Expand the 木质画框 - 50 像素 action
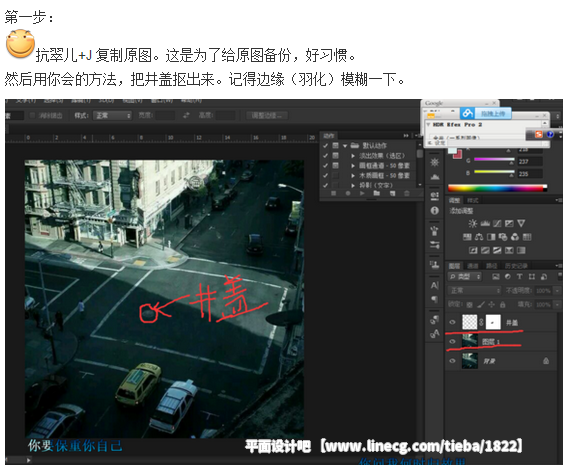Image resolution: width=563 pixels, height=465 pixels. pos(353,176)
